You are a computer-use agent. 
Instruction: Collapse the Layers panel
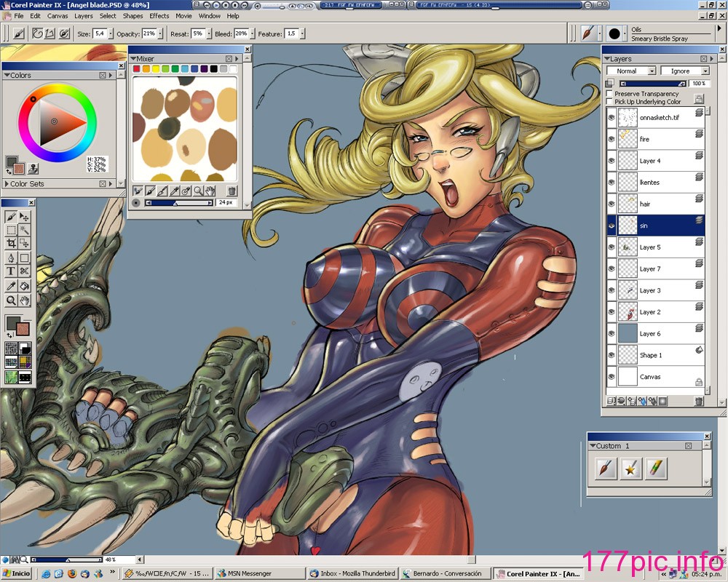pos(607,59)
